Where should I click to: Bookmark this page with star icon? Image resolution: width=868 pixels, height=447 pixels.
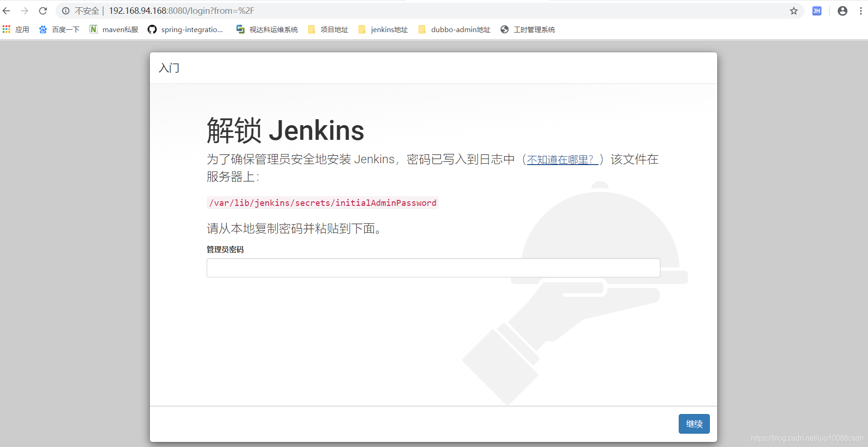(x=794, y=11)
